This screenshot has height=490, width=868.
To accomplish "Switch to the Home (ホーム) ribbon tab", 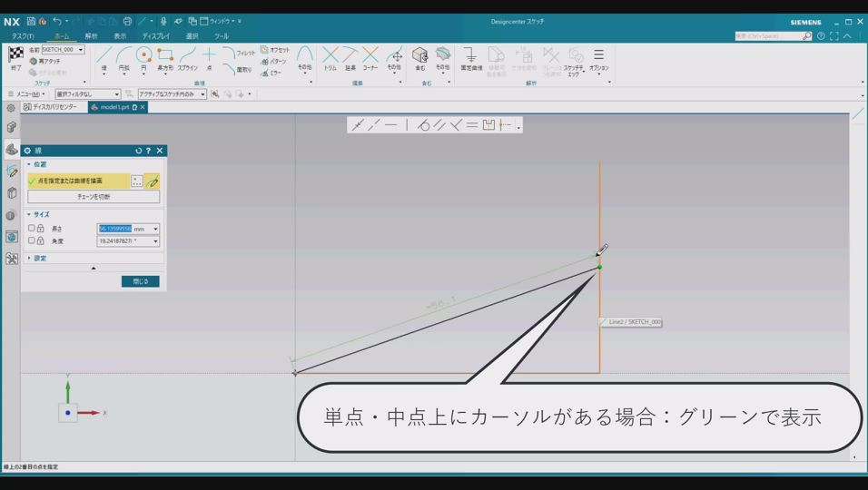I will [x=62, y=36].
